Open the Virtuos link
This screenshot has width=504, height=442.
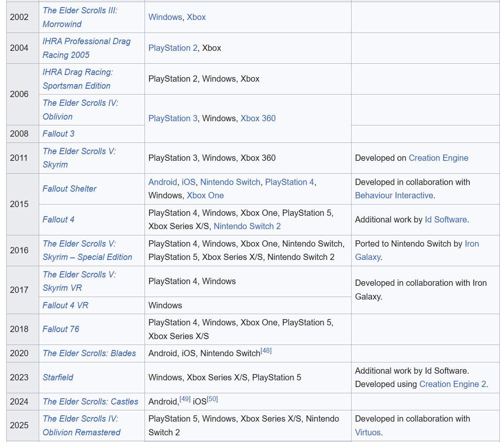pyautogui.click(x=368, y=432)
